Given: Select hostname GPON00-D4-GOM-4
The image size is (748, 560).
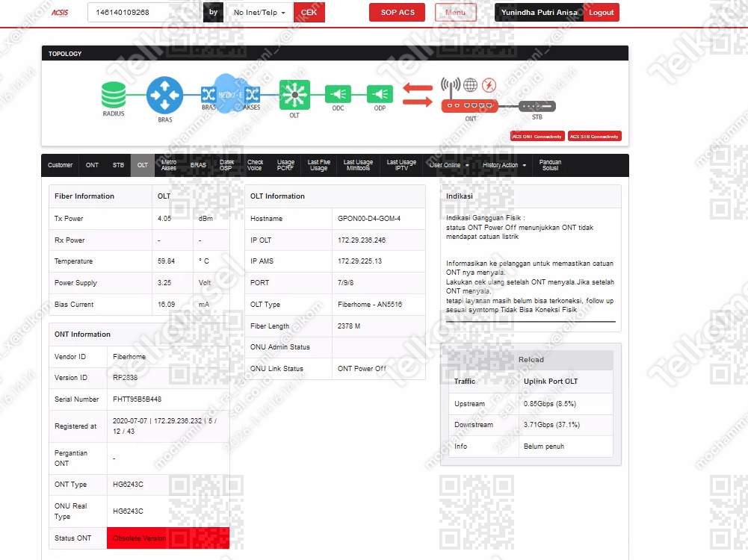Looking at the screenshot, I should click(x=368, y=219).
